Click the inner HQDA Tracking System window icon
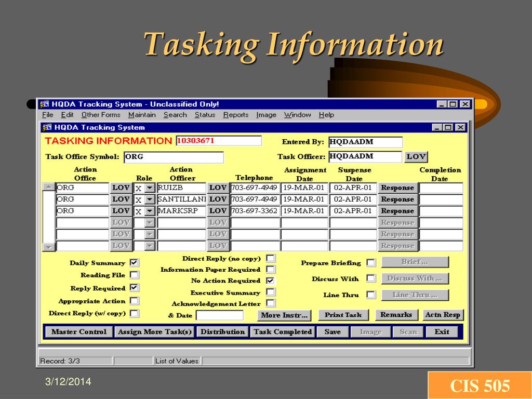Viewport: 532px width, 399px height. pyautogui.click(x=46, y=127)
